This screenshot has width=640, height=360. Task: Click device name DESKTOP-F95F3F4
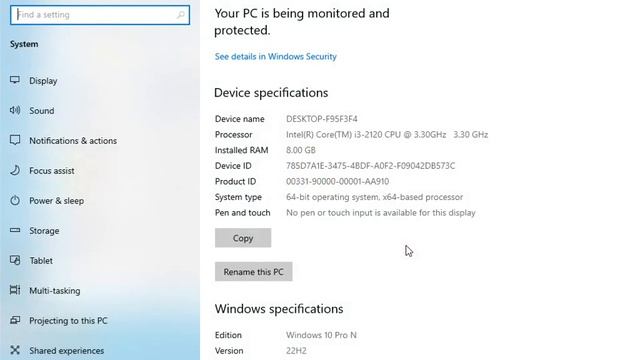pyautogui.click(x=322, y=119)
